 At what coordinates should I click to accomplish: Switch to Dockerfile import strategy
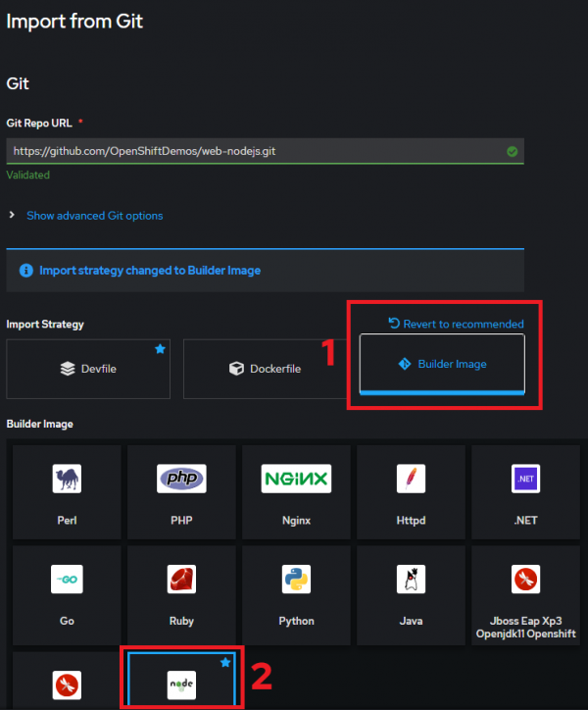[265, 369]
